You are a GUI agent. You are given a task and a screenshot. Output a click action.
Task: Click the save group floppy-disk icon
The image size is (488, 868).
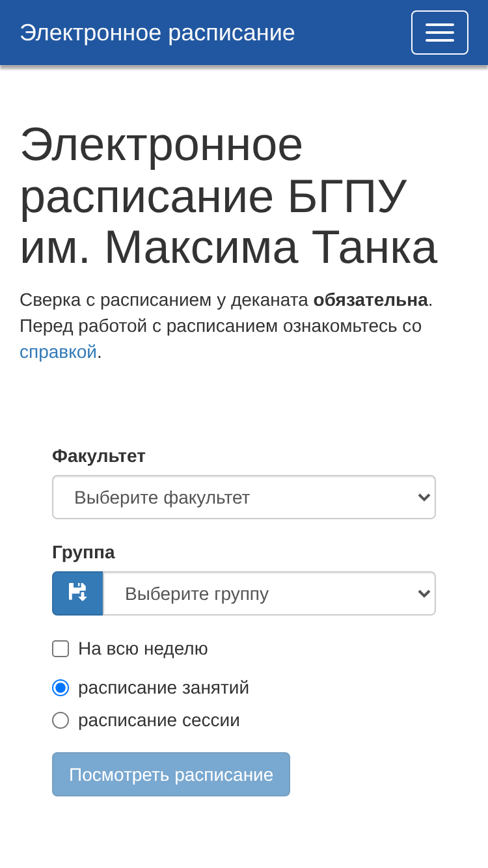tap(77, 593)
